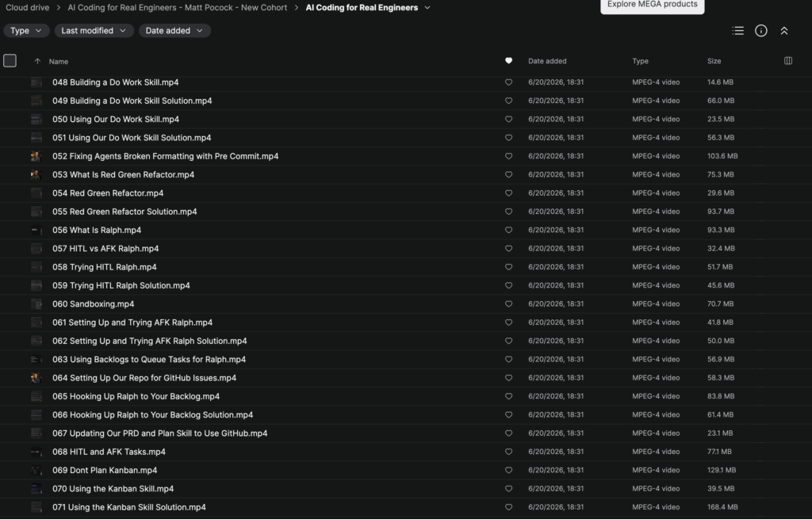The width and height of the screenshot is (812, 519).
Task: Sort by Type column header
Action: 640,60
